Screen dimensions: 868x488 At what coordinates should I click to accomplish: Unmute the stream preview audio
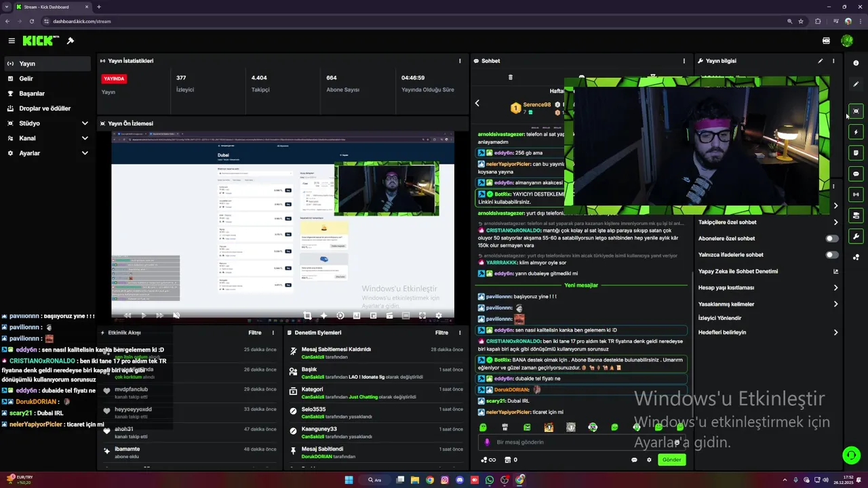pyautogui.click(x=176, y=315)
